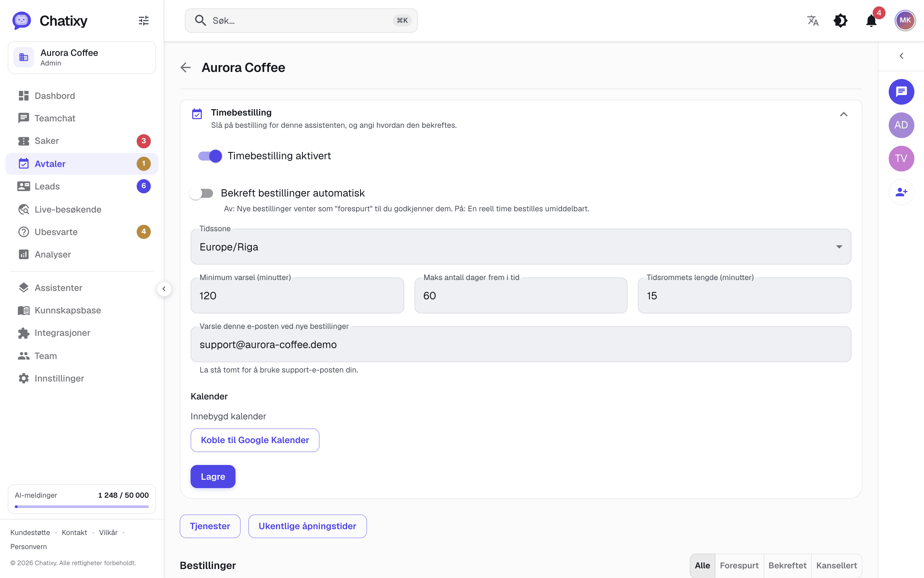The height and width of the screenshot is (578, 924).
Task: Select the AD avatar in right rail
Action: [901, 125]
